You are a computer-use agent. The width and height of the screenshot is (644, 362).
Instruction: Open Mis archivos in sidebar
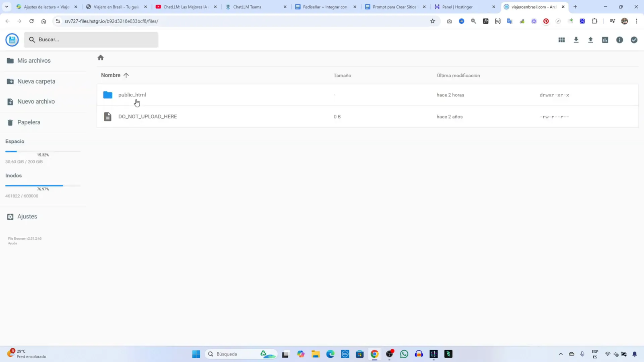(x=34, y=61)
